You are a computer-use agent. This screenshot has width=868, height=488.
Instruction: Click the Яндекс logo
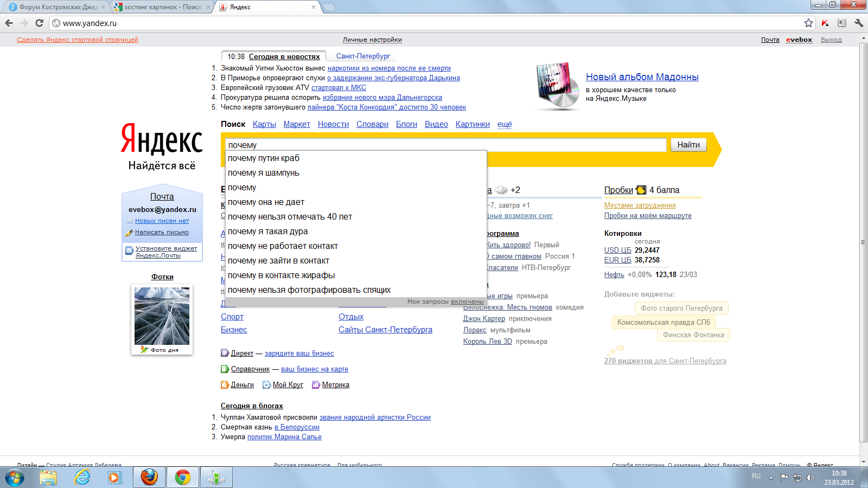pos(162,138)
